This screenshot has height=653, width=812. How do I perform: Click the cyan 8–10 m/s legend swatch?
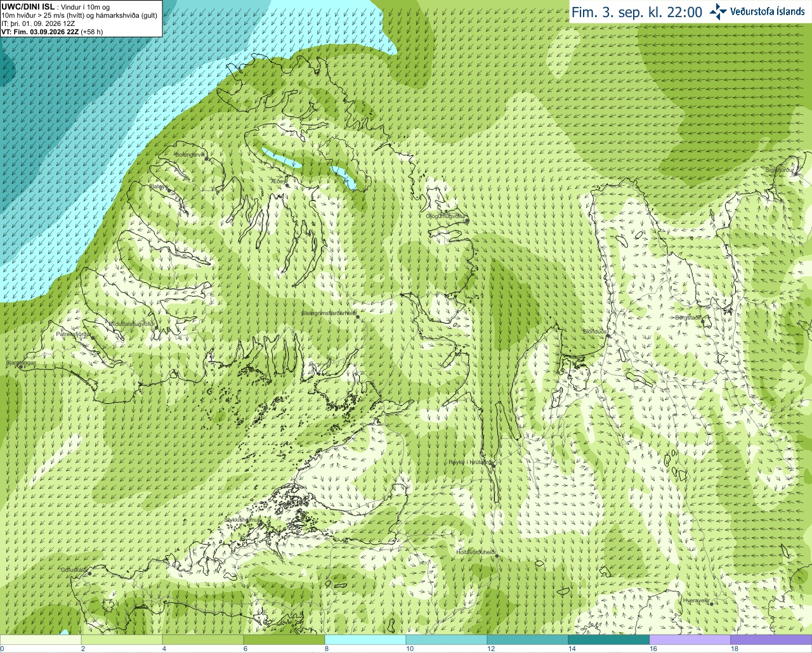(x=365, y=640)
